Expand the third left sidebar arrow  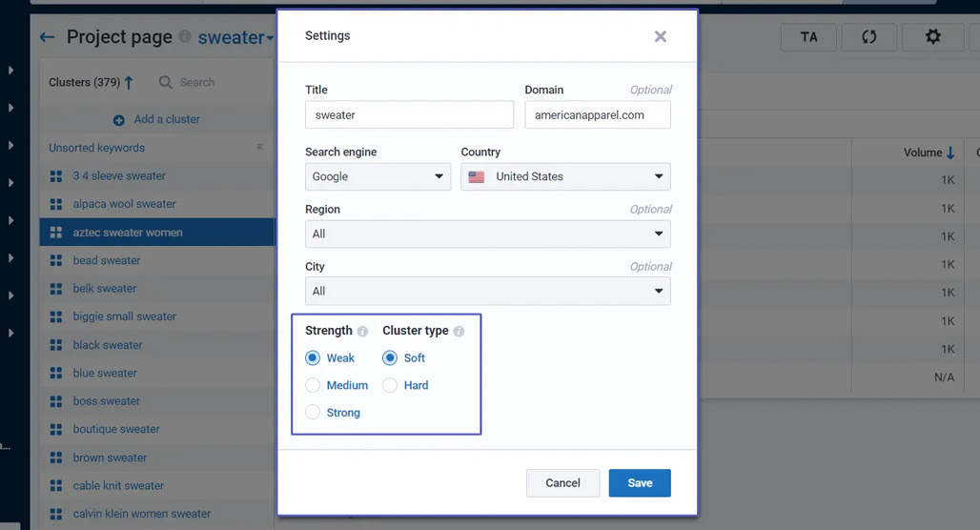click(10, 146)
